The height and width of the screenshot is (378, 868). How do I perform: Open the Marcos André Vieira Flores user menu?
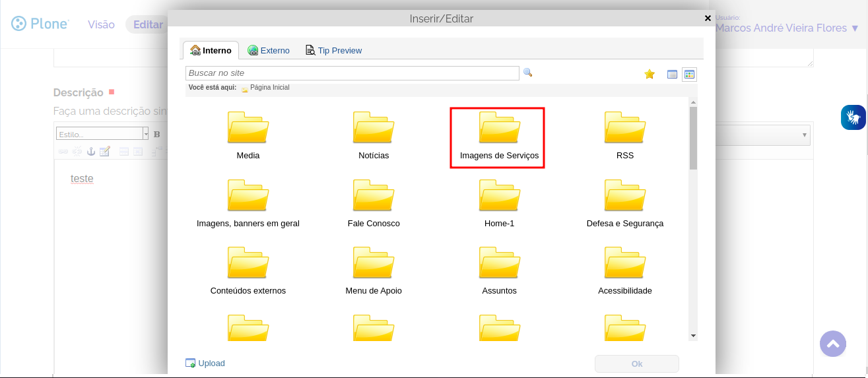(x=787, y=28)
